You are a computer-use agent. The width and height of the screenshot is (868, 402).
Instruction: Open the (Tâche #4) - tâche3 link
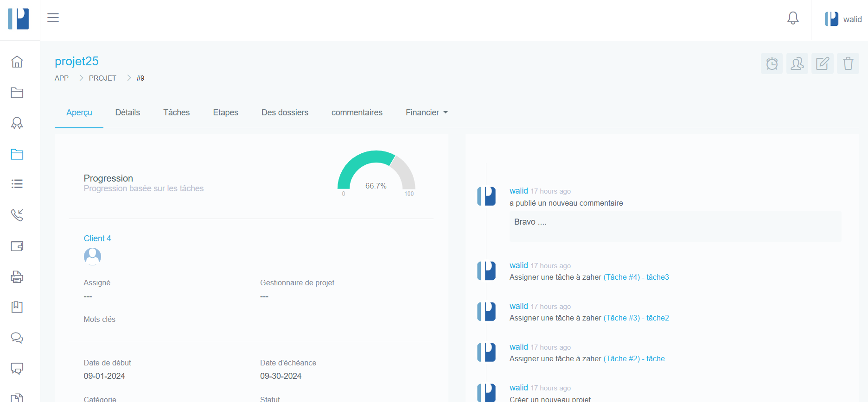click(x=636, y=277)
